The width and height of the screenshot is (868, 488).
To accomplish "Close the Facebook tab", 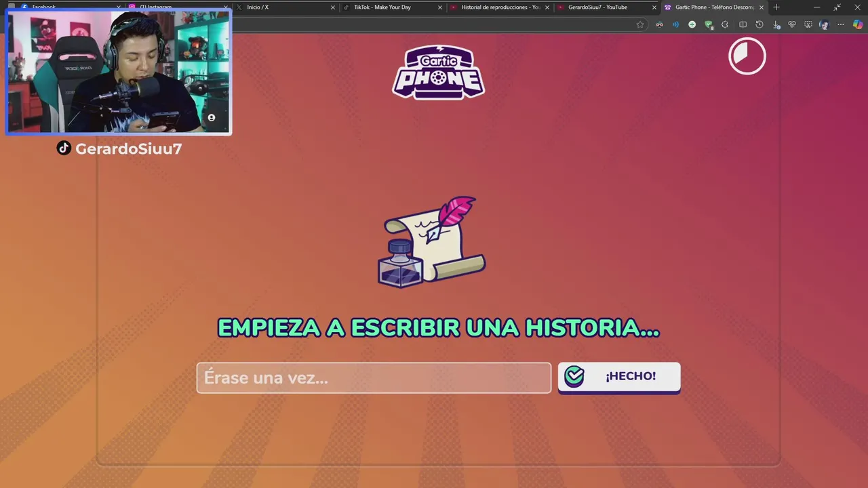I will pos(119,7).
